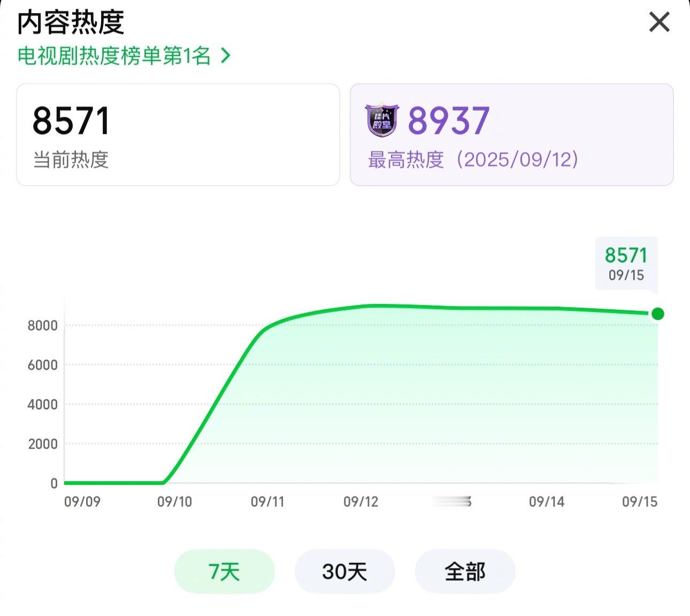Image resolution: width=690 pixels, height=616 pixels.
Task: Click the 09/15 axis label
Action: point(640,501)
